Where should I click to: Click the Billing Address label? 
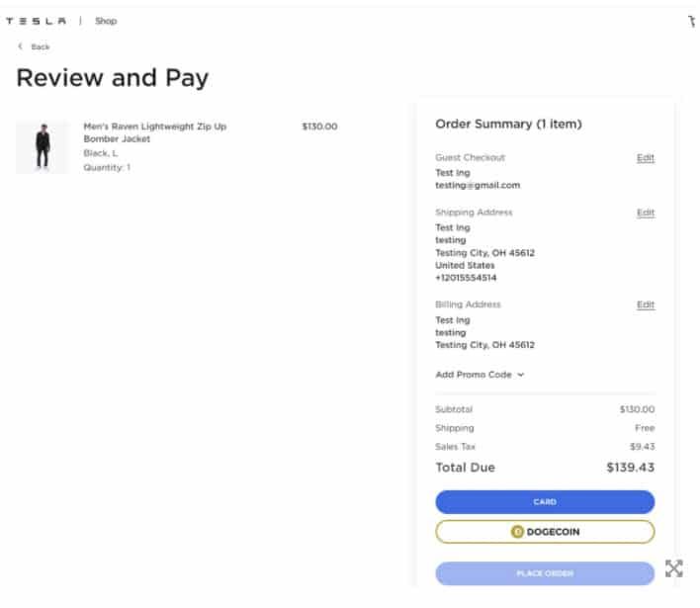tap(468, 304)
